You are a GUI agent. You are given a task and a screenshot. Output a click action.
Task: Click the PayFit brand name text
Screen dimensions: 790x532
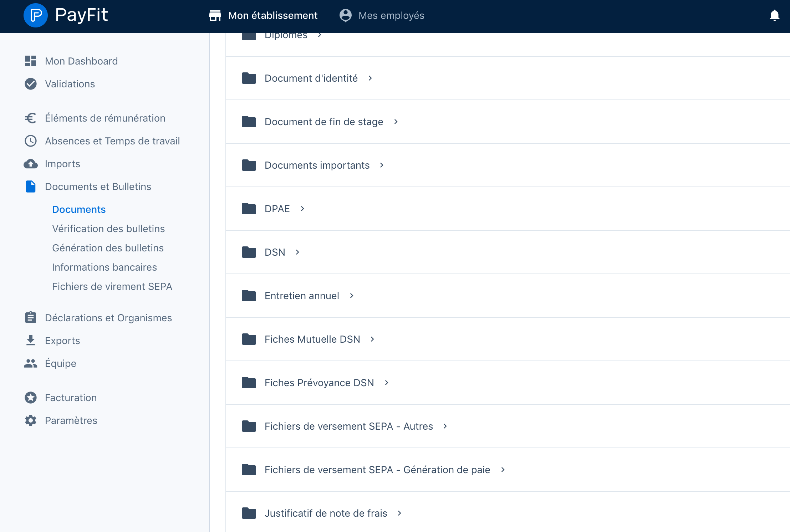point(82,15)
